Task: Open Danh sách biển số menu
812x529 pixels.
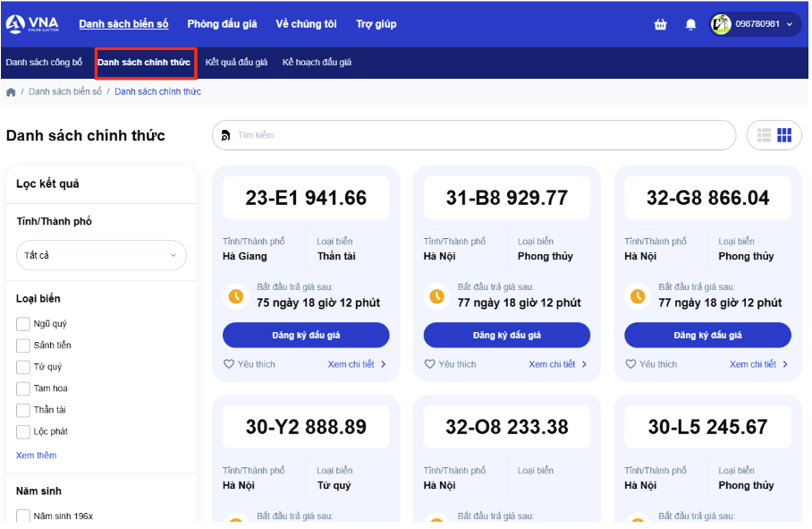Action: tap(123, 24)
